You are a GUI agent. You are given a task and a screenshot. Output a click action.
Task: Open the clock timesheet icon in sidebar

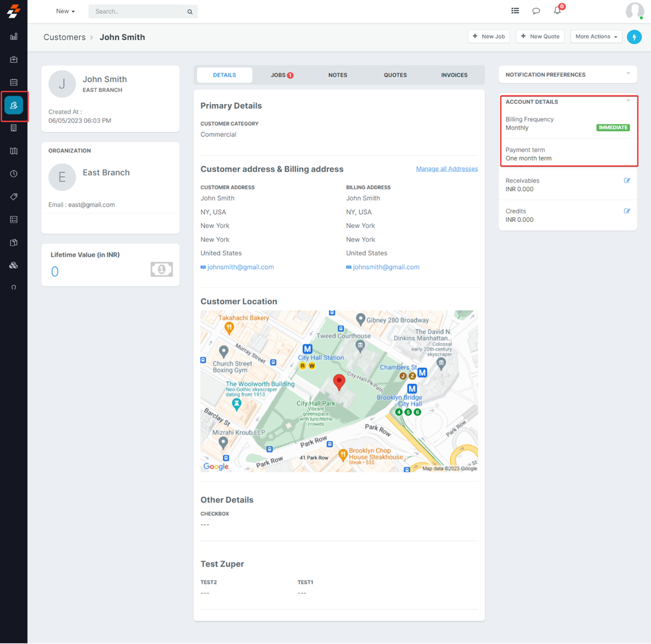coord(13,174)
